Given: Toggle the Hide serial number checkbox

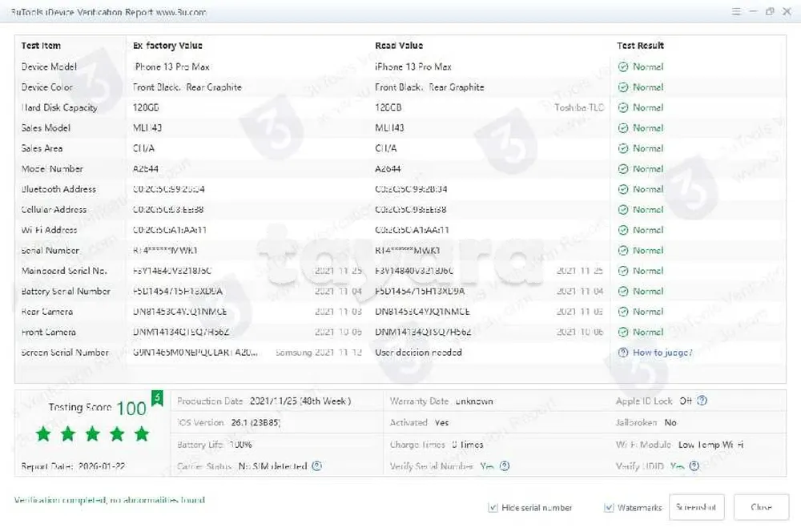Looking at the screenshot, I should tap(493, 508).
